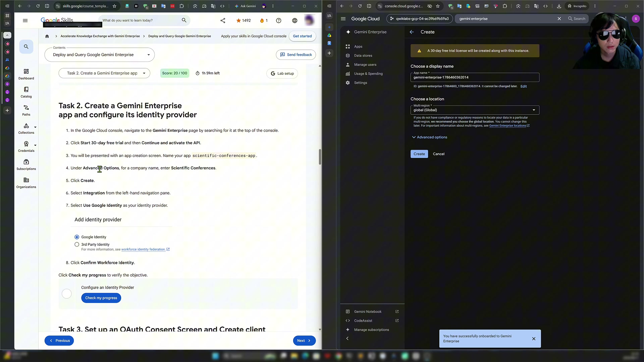Screen dimensions: 644x362
Task: Open the Google Skills hamburger menu
Action: click(x=25, y=20)
